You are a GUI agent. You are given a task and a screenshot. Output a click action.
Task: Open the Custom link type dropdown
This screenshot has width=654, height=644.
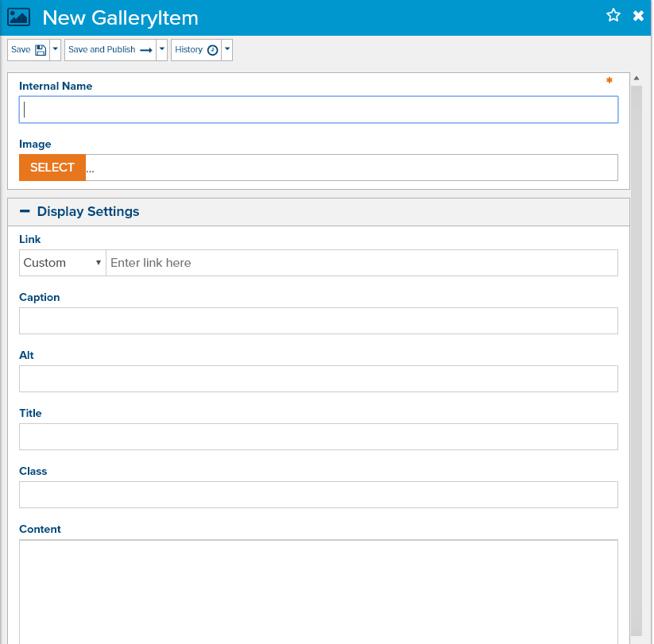click(x=63, y=263)
